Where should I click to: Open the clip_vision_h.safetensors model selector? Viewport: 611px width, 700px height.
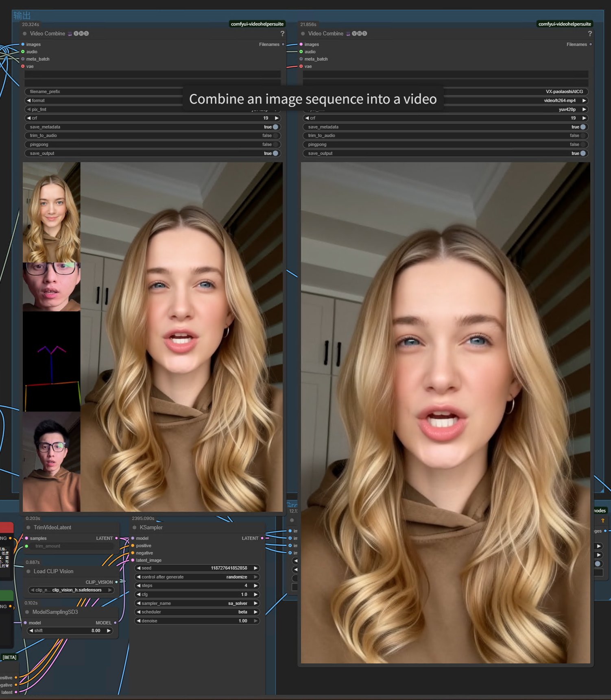(71, 590)
